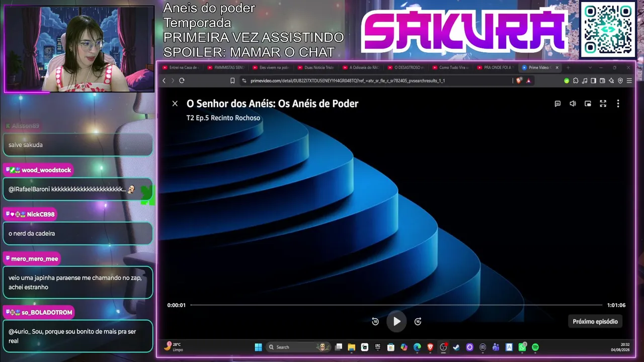
Task: Open Task View on the taskbar
Action: pyautogui.click(x=339, y=347)
